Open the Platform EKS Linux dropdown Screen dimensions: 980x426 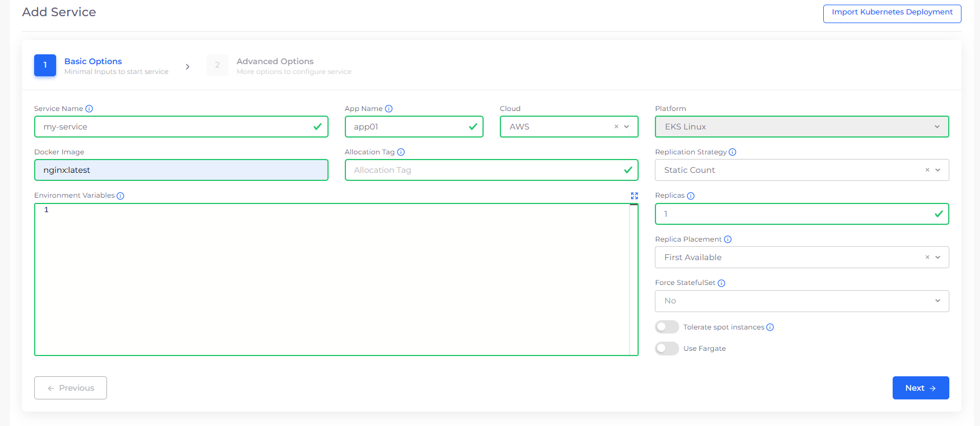click(801, 127)
